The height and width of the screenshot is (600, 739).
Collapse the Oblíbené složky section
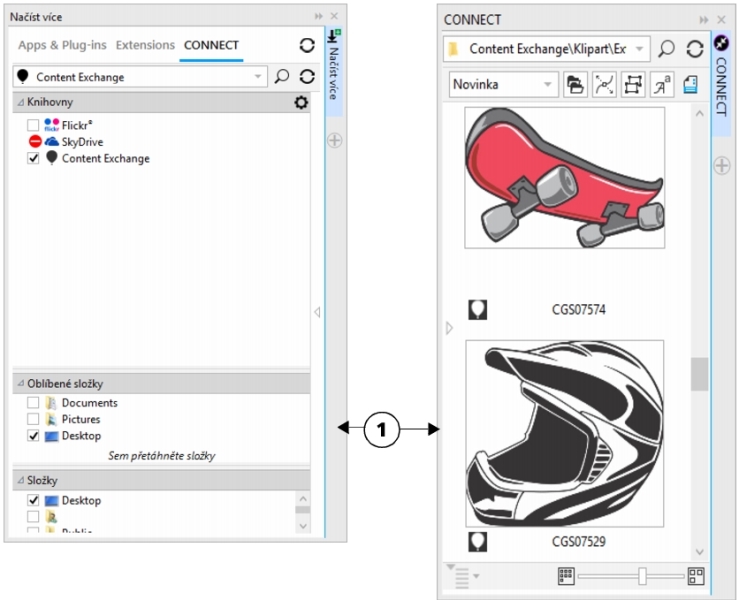click(20, 383)
